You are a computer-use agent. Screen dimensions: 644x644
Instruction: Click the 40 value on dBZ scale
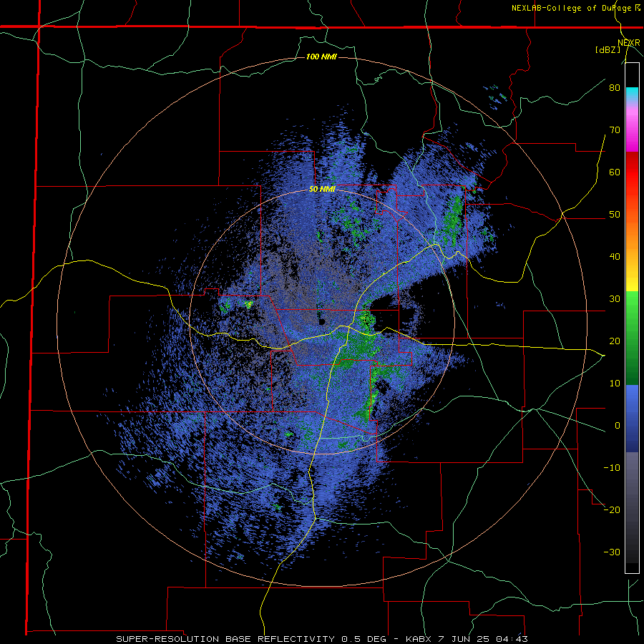[x=615, y=257]
